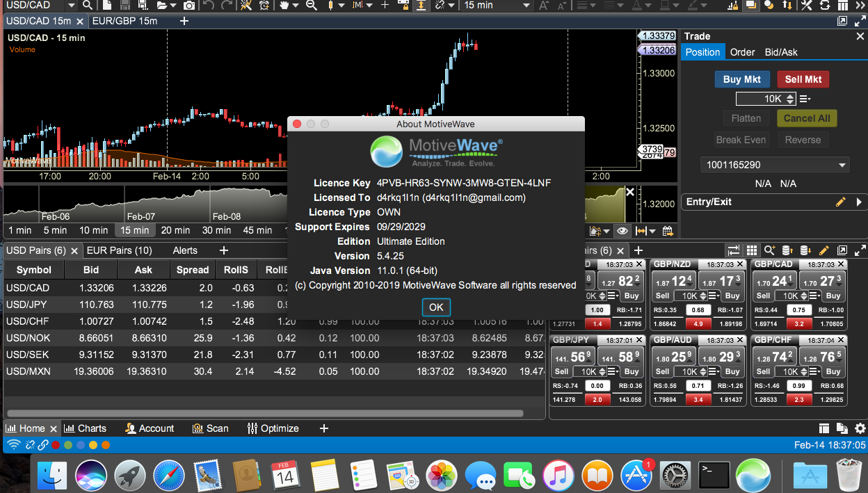Select the Order tab in the Trade panel
Viewport: 868px width, 493px height.
coord(742,52)
